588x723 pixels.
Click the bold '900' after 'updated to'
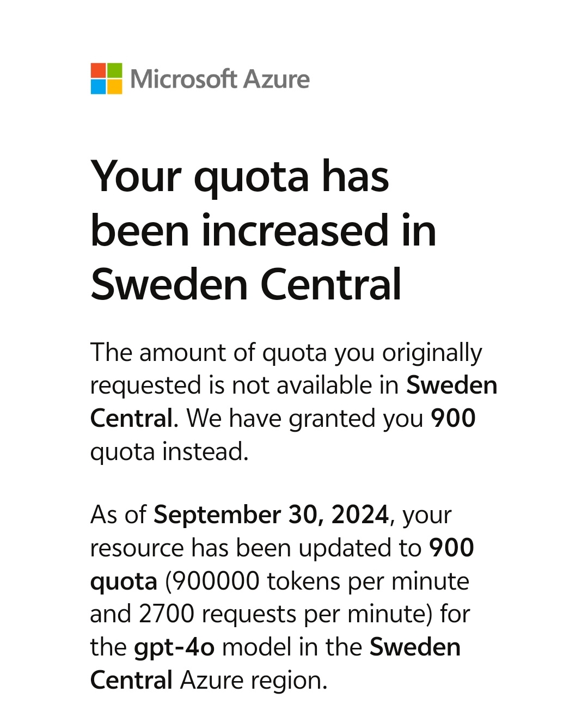451,548
